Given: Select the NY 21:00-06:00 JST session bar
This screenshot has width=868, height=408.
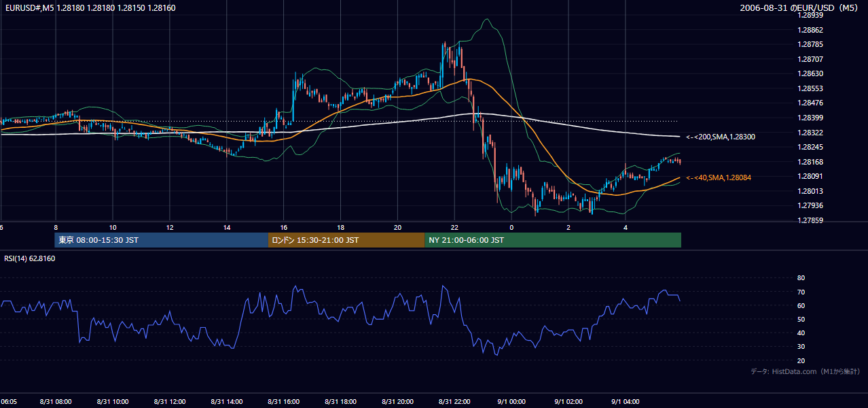Looking at the screenshot, I should (x=553, y=240).
